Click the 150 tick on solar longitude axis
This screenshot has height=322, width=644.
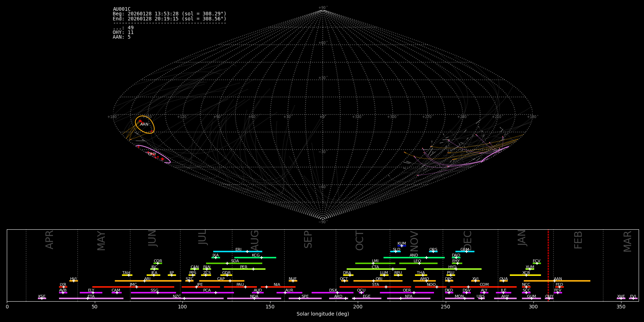click(x=270, y=307)
